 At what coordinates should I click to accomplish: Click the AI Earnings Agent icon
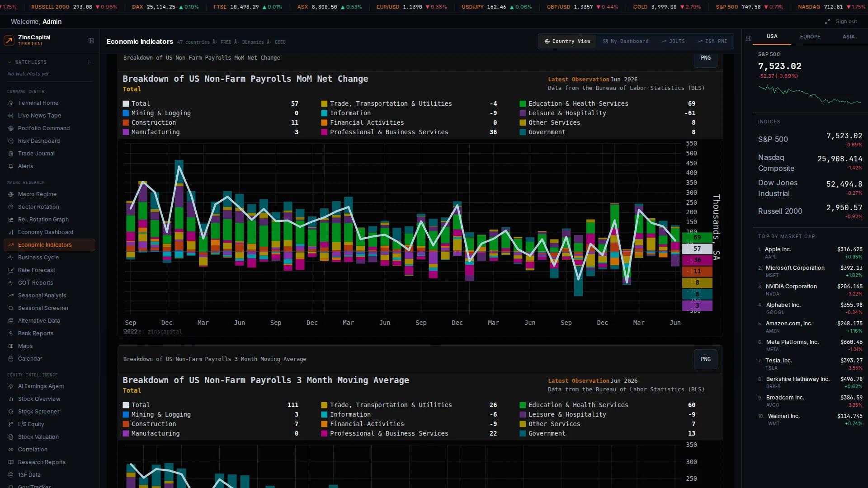click(11, 386)
